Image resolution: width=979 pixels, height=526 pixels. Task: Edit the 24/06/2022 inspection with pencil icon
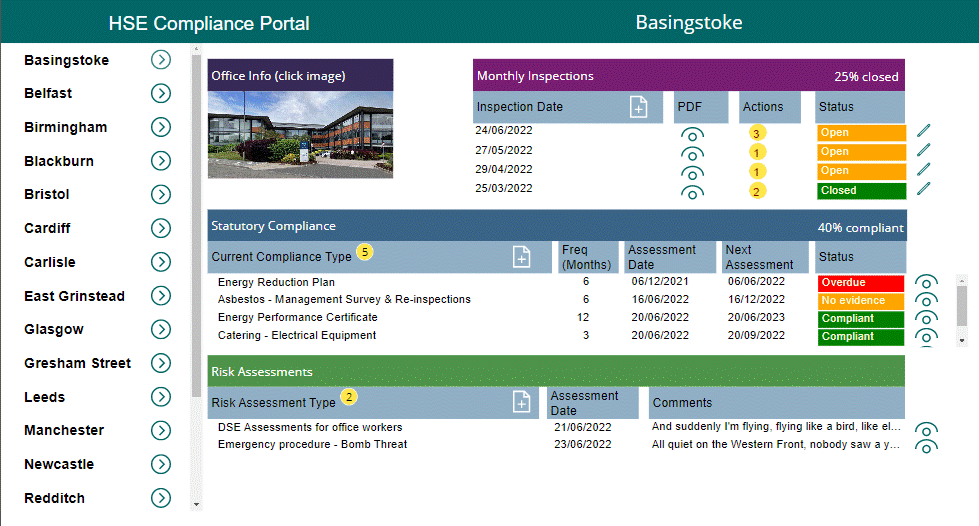923,131
